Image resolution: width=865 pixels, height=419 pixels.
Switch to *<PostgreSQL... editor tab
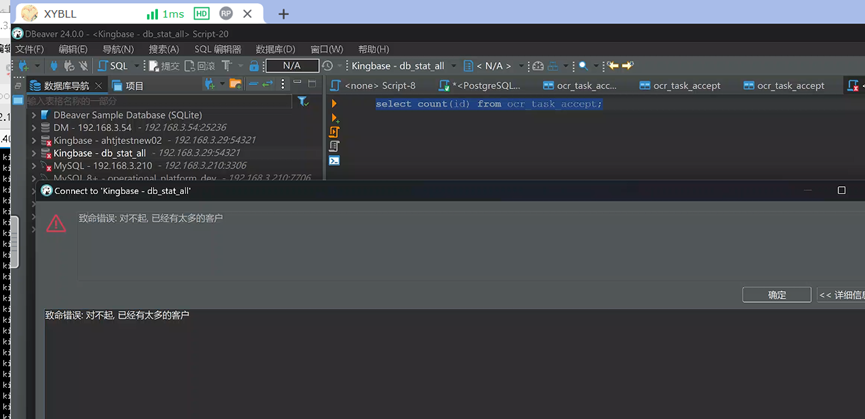click(x=480, y=85)
